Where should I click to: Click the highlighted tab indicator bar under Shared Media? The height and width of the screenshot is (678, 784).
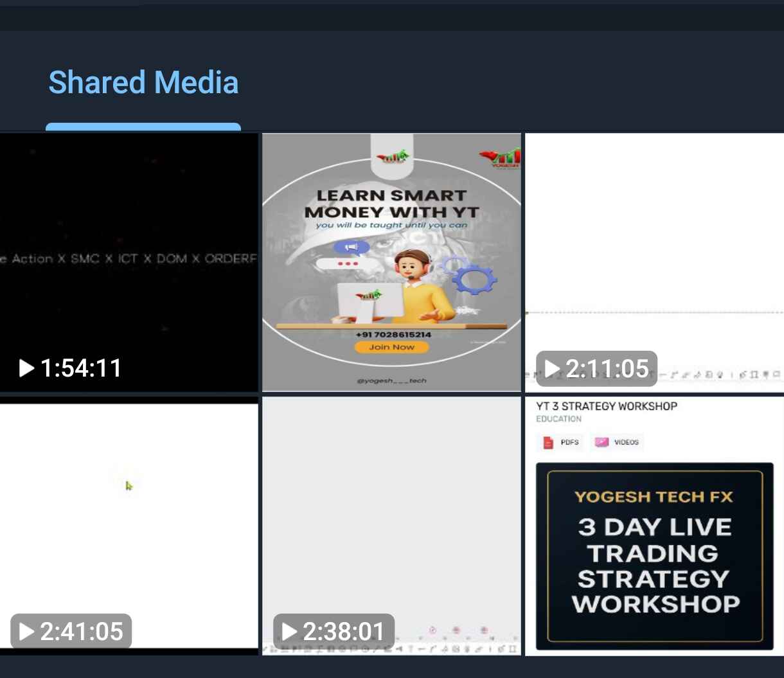(x=143, y=126)
